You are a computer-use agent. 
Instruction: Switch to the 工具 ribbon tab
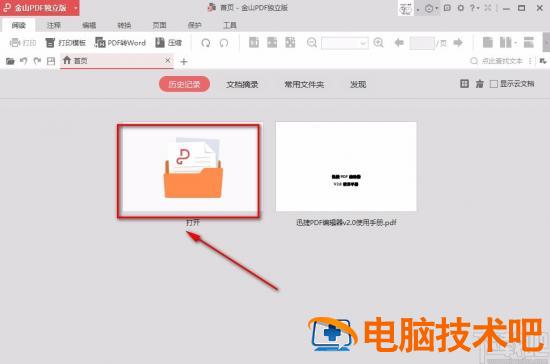click(x=230, y=25)
